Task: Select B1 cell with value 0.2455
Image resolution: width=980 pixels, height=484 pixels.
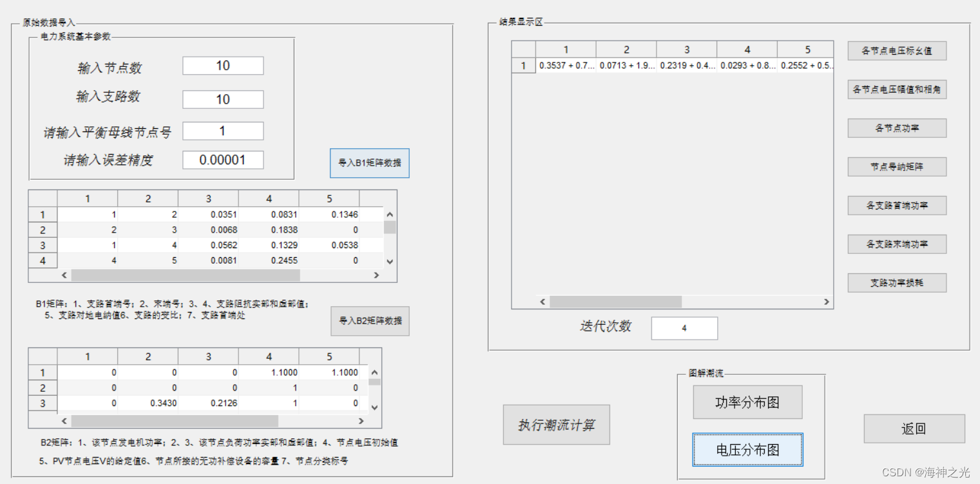Action: tap(269, 261)
